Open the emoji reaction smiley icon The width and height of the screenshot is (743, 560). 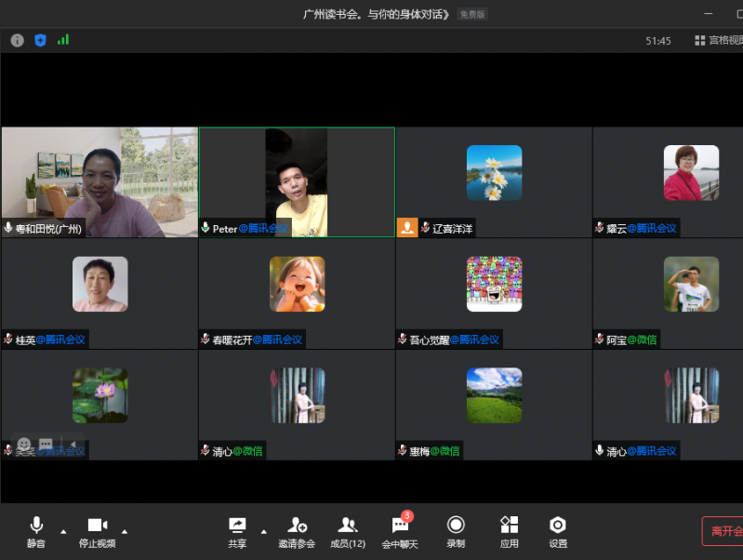coord(24,445)
